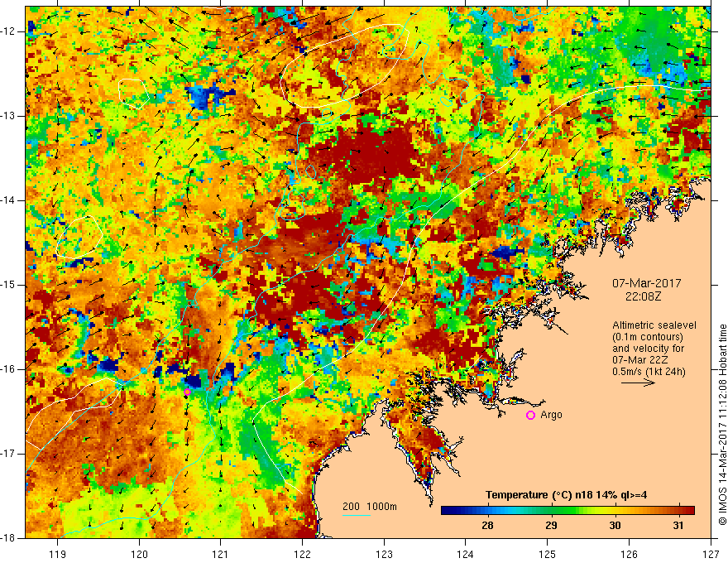The image size is (728, 563).
Task: Click the magenta Argo float on the map
Action: tap(187, 392)
